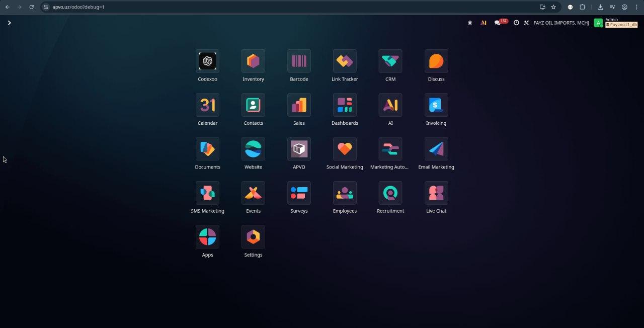Viewport: 644px width, 328px height.
Task: Launch the Sales app
Action: tap(299, 105)
